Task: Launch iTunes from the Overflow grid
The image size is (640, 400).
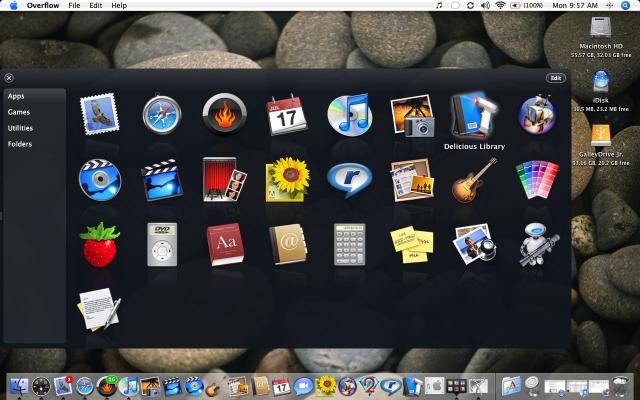Action: pos(349,115)
